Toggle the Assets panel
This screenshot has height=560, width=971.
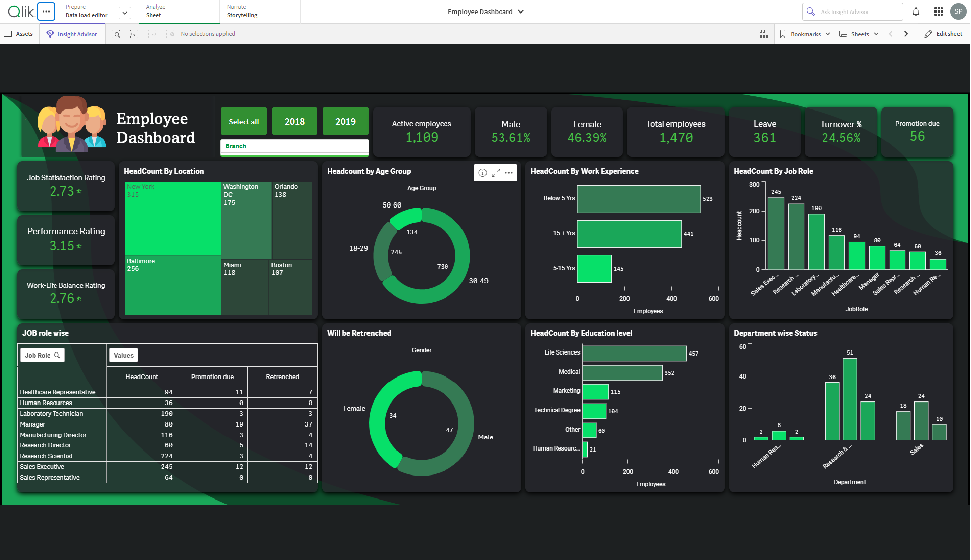click(19, 34)
